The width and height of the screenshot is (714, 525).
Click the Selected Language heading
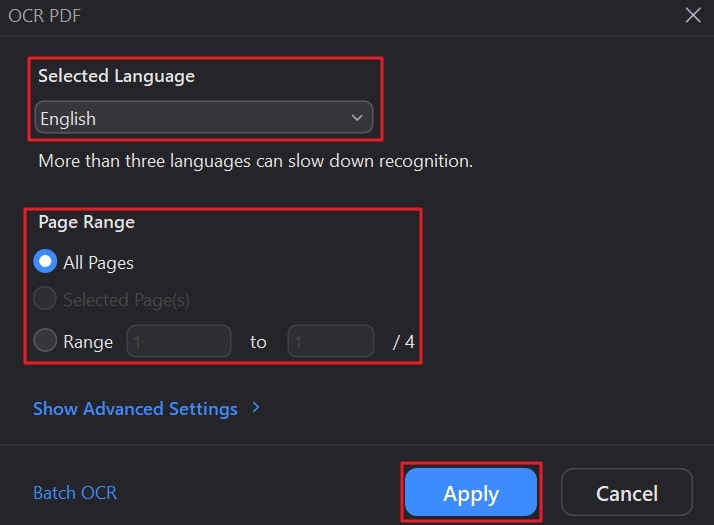pos(116,76)
